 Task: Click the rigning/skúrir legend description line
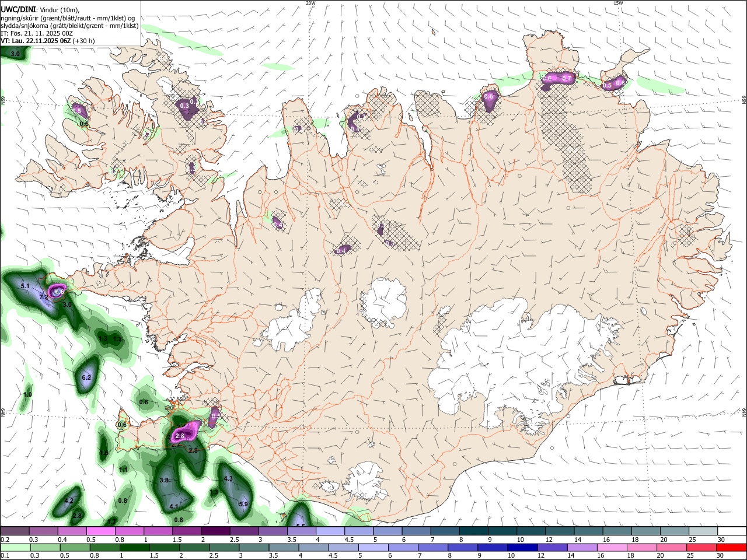click(68, 17)
